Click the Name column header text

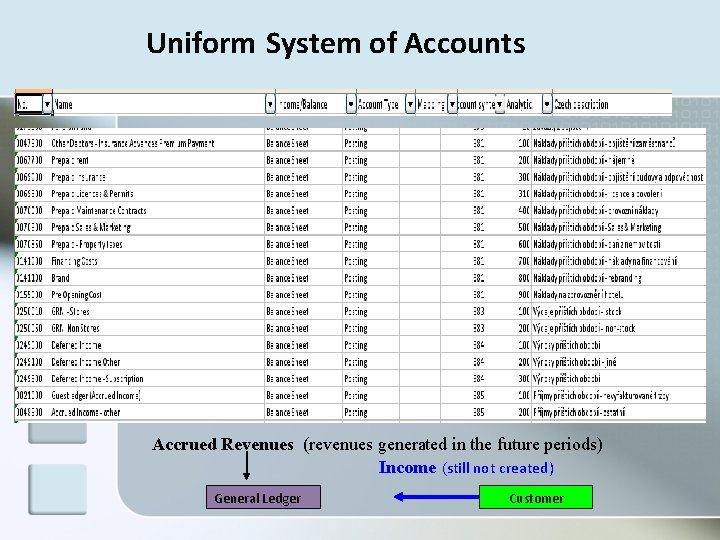pos(64,105)
